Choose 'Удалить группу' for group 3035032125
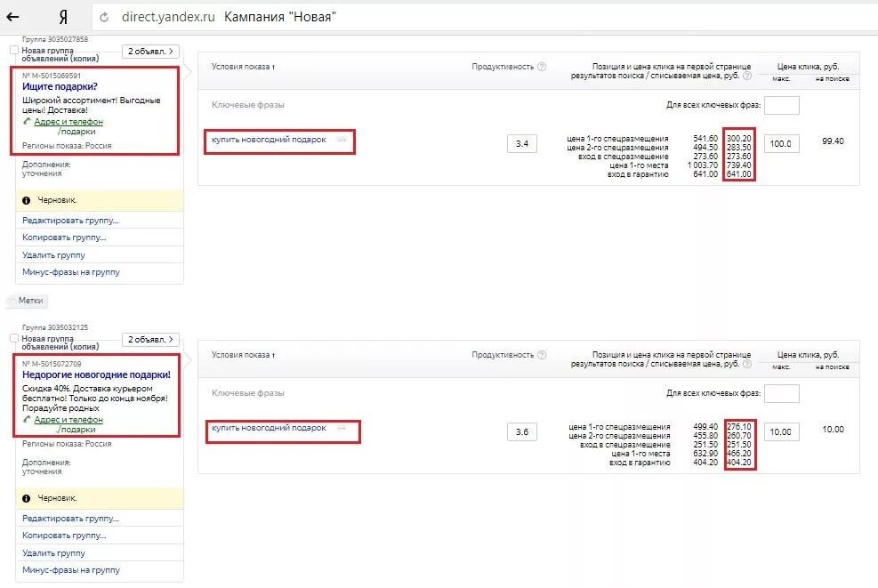Image resolution: width=878 pixels, height=588 pixels. pyautogui.click(x=53, y=552)
